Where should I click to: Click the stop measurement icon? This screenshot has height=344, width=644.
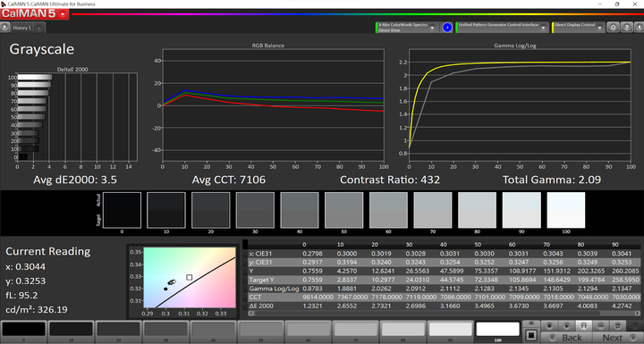[549, 325]
